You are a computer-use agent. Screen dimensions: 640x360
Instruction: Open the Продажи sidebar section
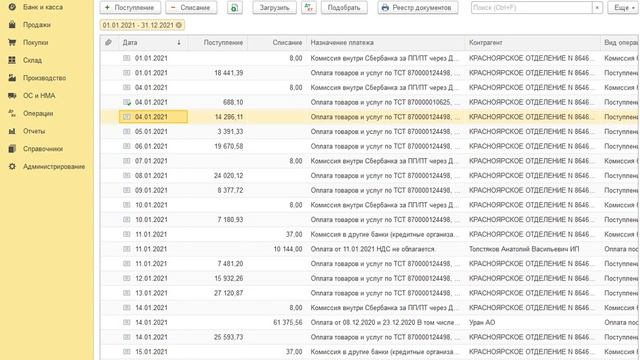36,25
